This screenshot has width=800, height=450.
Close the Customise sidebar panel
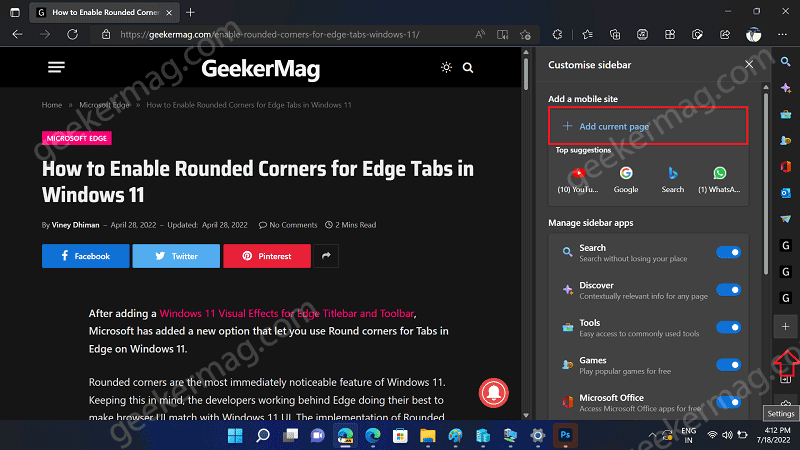click(748, 64)
